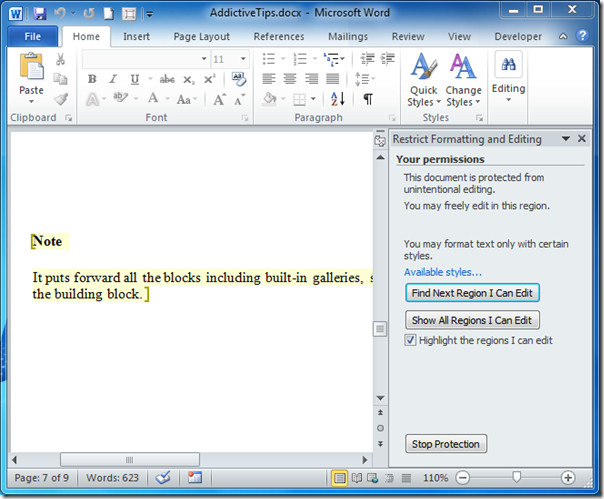Viewport: 604px width, 499px height.
Task: Click the Center alignment icon
Action: 290,79
